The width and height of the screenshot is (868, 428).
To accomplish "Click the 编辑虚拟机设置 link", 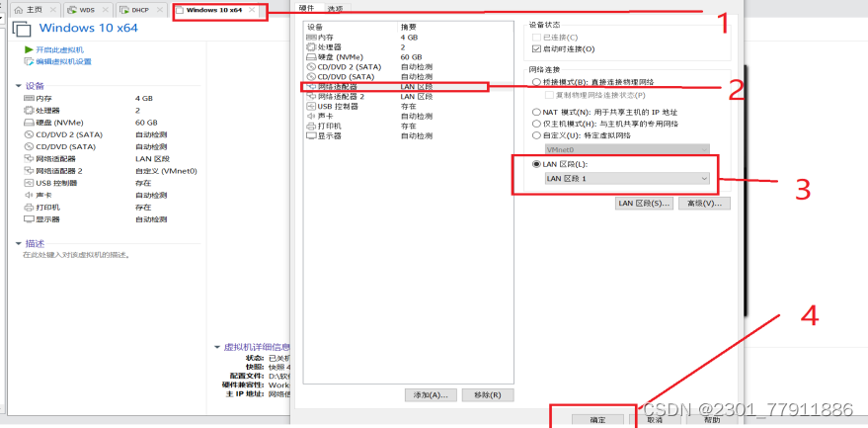I will tap(63, 61).
